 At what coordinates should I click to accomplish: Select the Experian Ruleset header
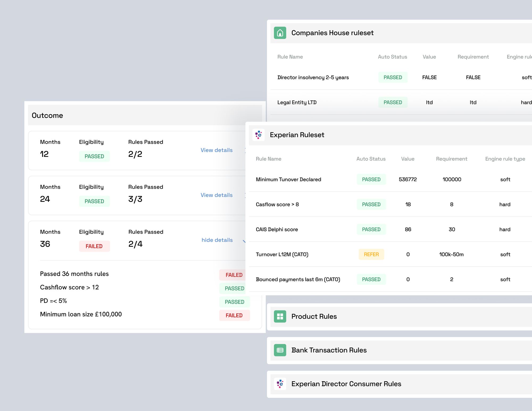point(297,135)
